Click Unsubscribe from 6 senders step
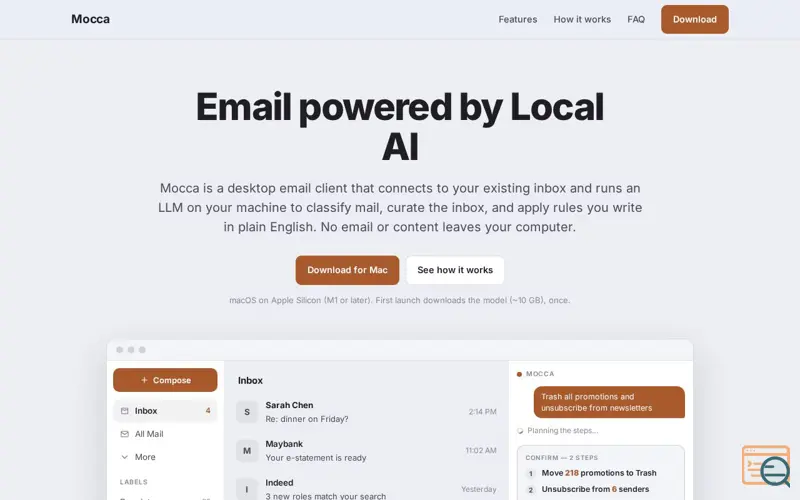 [595, 489]
